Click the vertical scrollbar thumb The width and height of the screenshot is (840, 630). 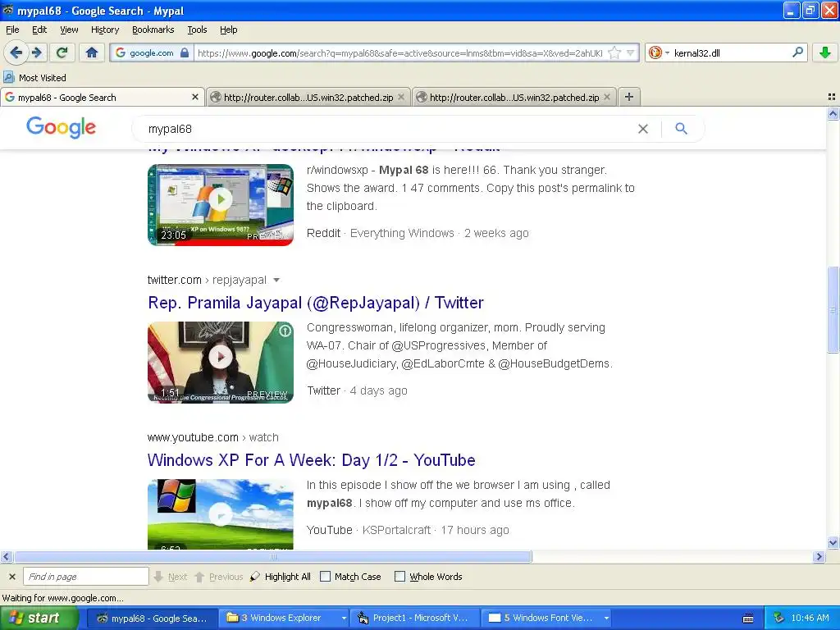click(x=833, y=309)
